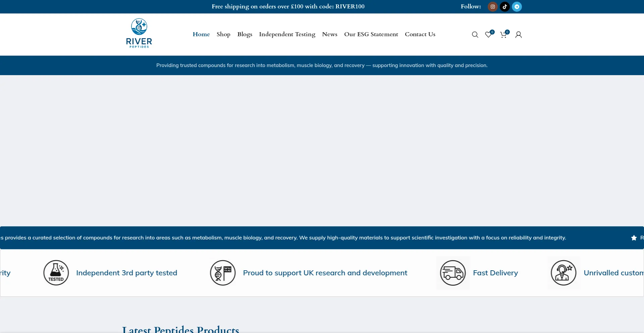Click the customer support headset icon
Screen dimensions: 644x333
[x=563, y=273]
